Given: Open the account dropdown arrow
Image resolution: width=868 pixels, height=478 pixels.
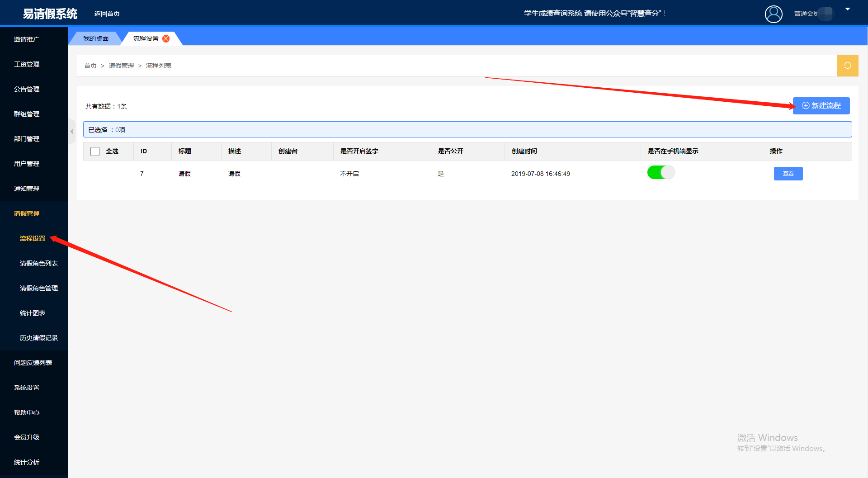Looking at the screenshot, I should pos(848,9).
